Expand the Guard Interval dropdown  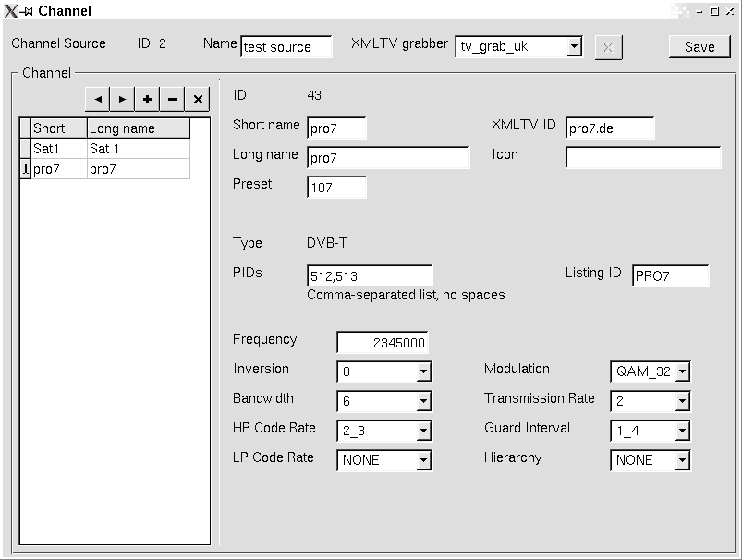click(682, 431)
